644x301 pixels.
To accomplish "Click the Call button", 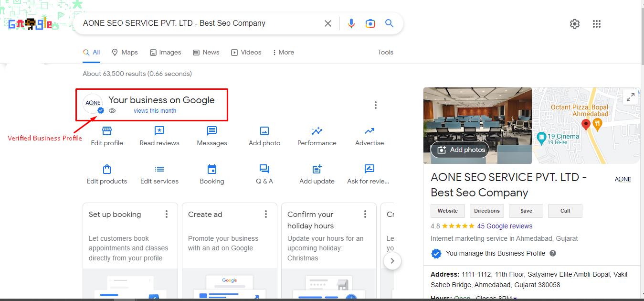I will click(565, 211).
